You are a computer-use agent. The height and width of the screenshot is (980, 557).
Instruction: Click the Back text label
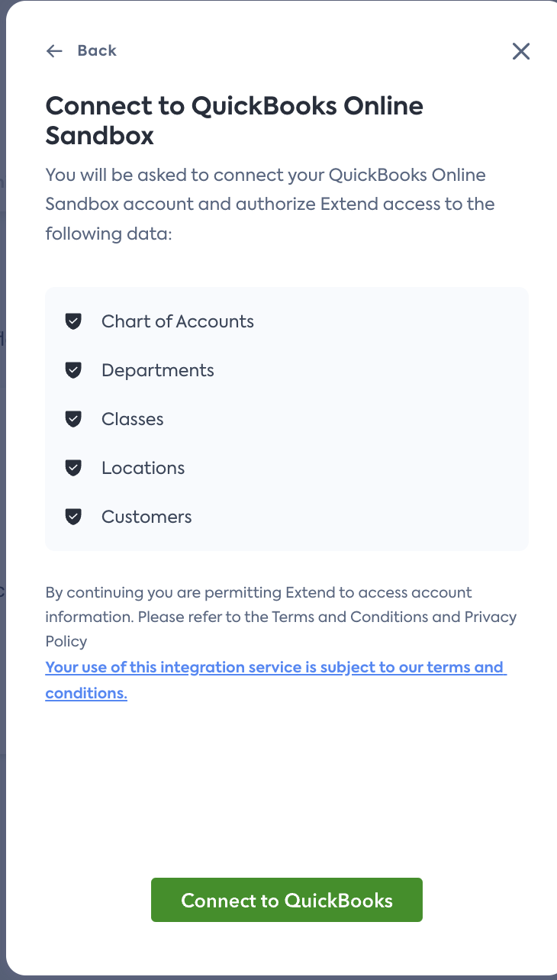97,51
